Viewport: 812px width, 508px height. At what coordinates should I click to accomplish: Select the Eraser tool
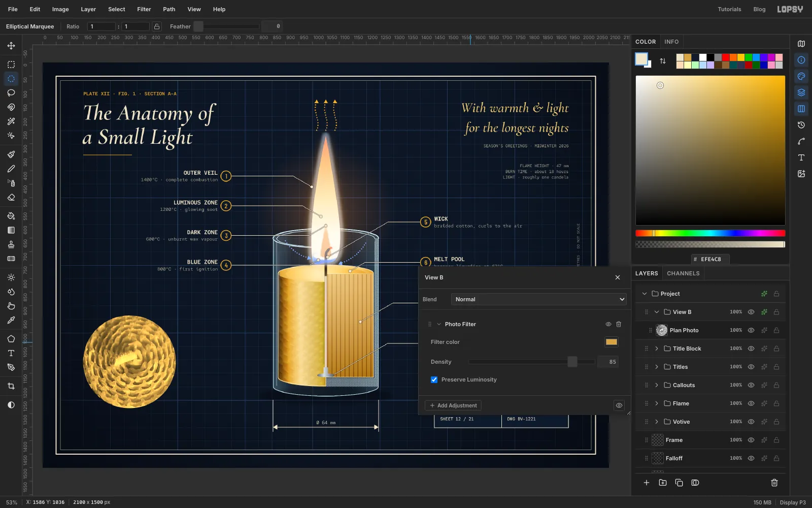(x=11, y=197)
